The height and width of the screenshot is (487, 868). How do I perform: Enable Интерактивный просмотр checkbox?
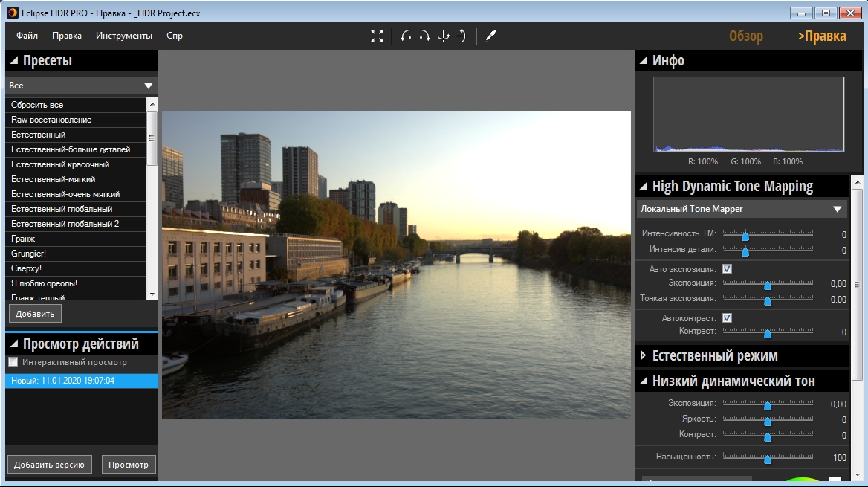click(13, 362)
